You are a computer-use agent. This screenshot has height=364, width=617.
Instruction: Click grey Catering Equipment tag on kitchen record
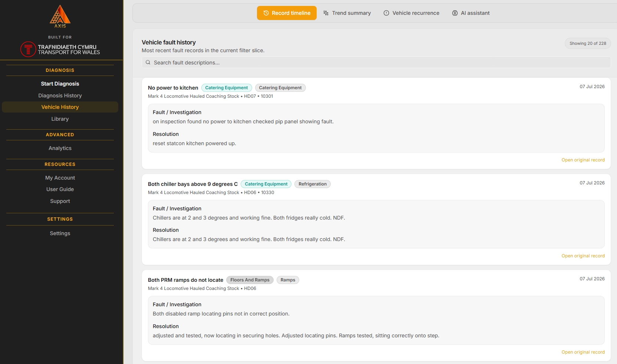pos(280,88)
